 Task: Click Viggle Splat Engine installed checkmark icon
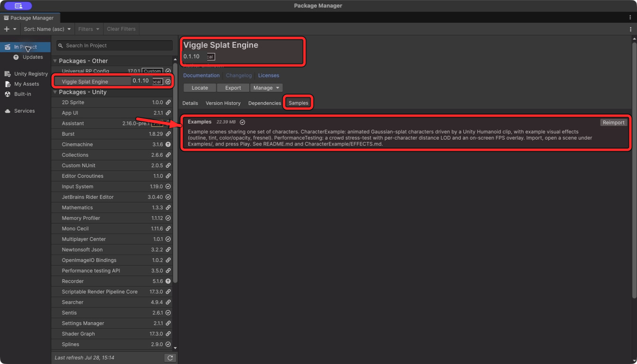coord(168,82)
